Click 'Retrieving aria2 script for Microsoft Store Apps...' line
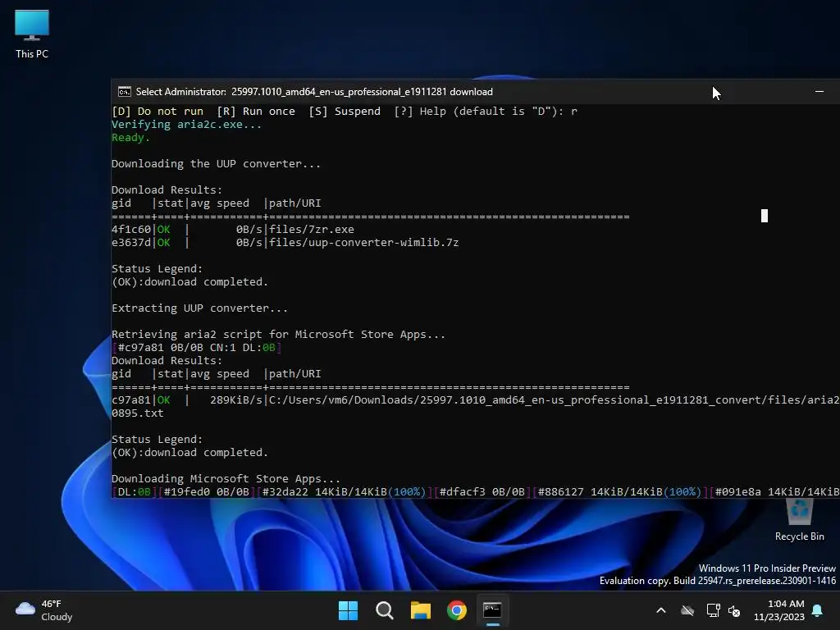The image size is (840, 630). pos(278,335)
